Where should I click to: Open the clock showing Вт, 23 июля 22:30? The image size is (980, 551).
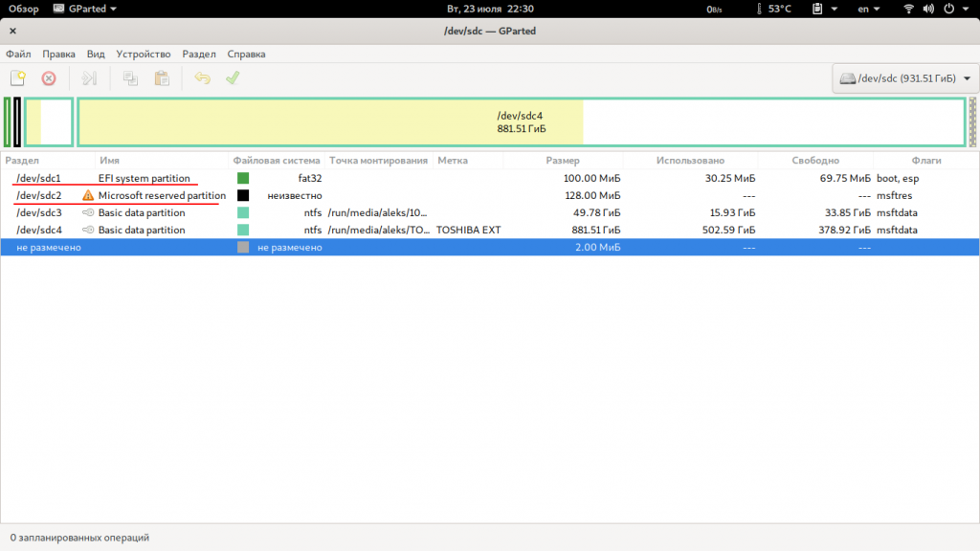click(490, 9)
